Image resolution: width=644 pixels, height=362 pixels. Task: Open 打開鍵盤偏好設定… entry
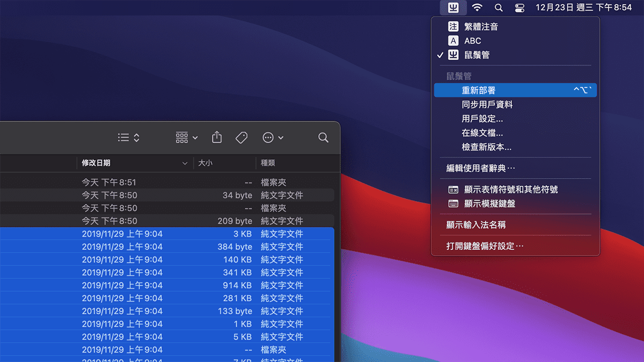coord(485,246)
